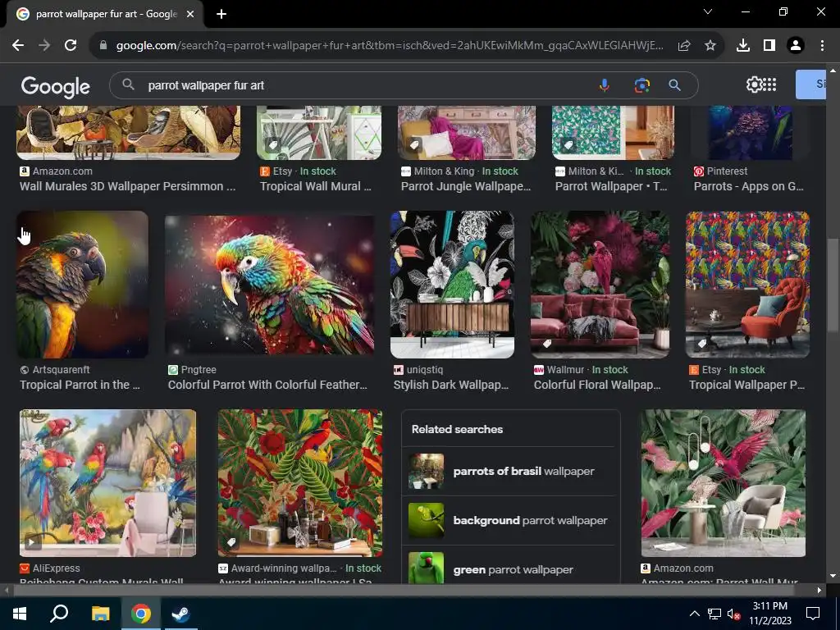Open the network status tray icon
Viewport: 840px width, 630px height.
click(x=714, y=614)
